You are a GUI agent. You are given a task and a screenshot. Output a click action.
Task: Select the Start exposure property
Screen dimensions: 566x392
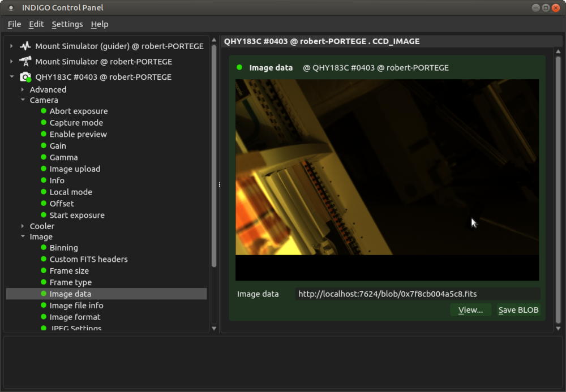pyautogui.click(x=77, y=215)
